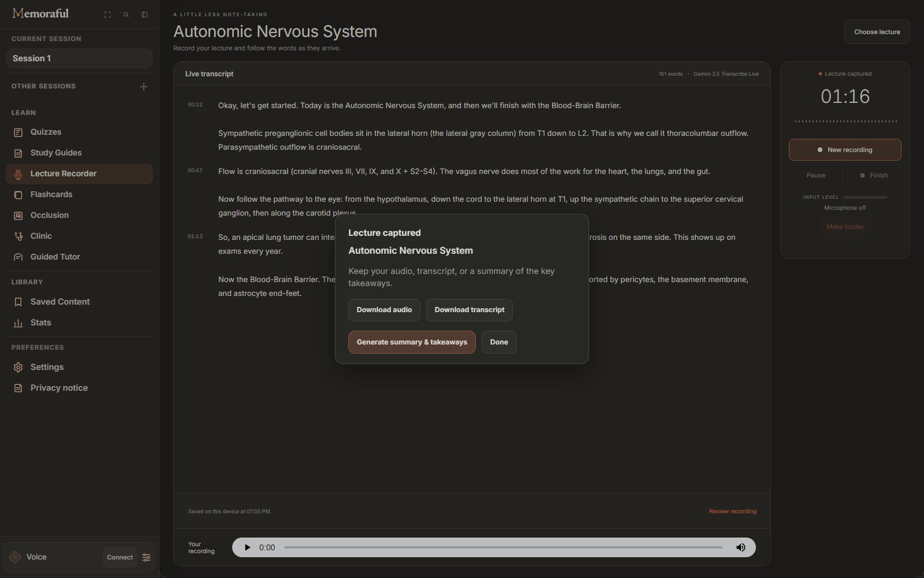Viewport: 924px width, 578px height.
Task: Click the Privacy notice document icon
Action: pyautogui.click(x=18, y=388)
